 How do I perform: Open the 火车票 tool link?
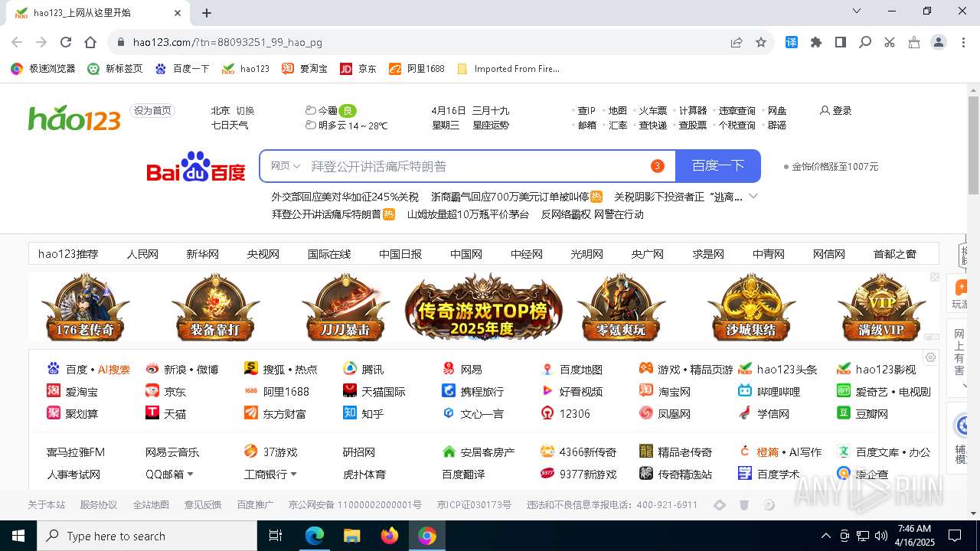(653, 111)
